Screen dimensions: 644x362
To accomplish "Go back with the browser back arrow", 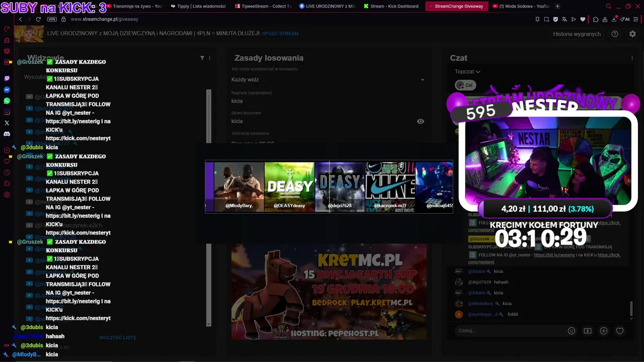I will [20, 19].
